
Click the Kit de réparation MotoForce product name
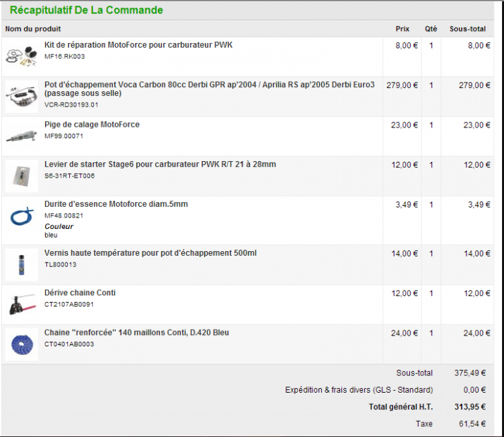pos(138,45)
